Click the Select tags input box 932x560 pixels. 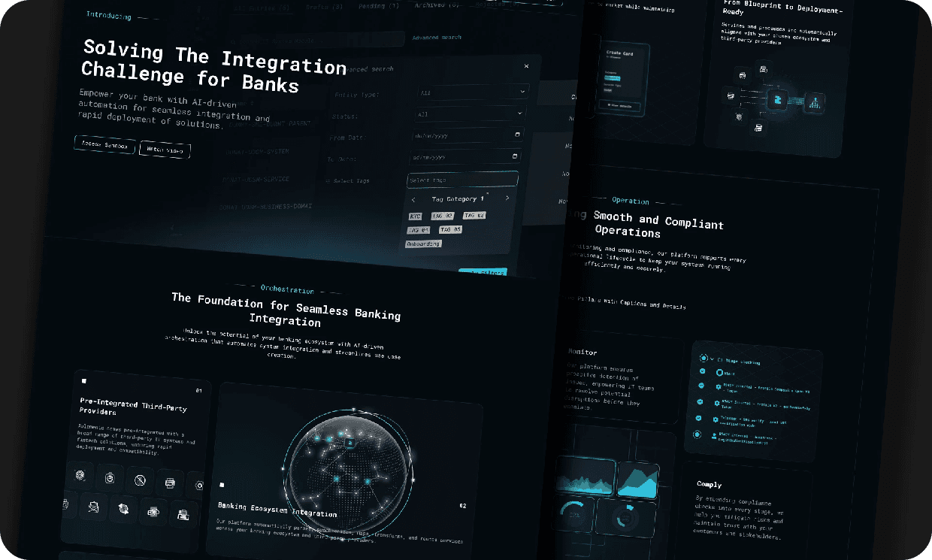coord(462,180)
